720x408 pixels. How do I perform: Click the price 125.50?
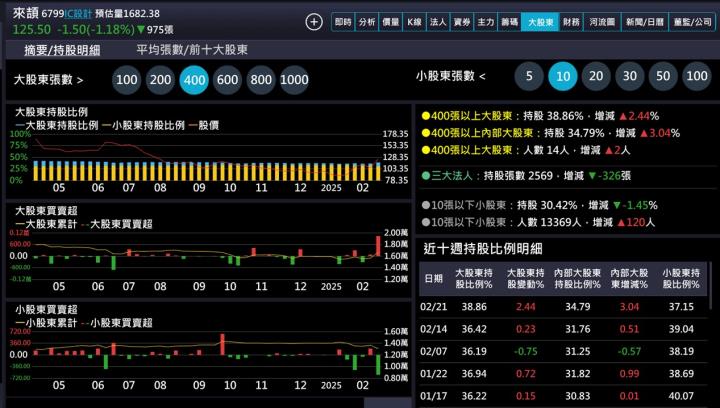tap(32, 29)
